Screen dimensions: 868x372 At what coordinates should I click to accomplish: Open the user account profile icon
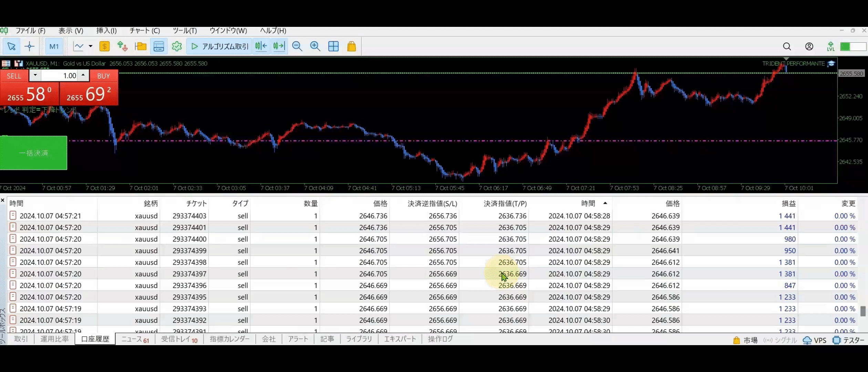pyautogui.click(x=809, y=46)
